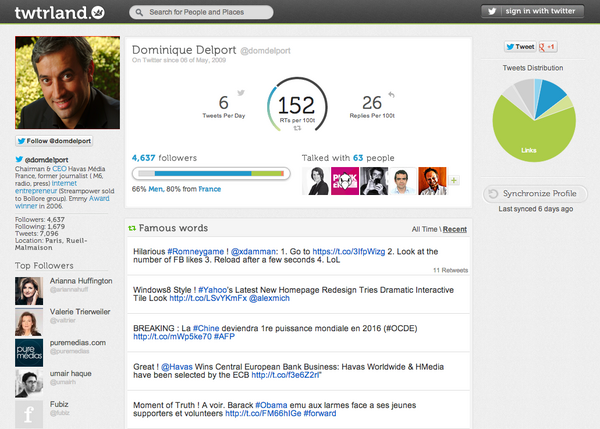Switch Famous words to Recent
Image resolution: width=600 pixels, height=429 pixels.
point(455,229)
